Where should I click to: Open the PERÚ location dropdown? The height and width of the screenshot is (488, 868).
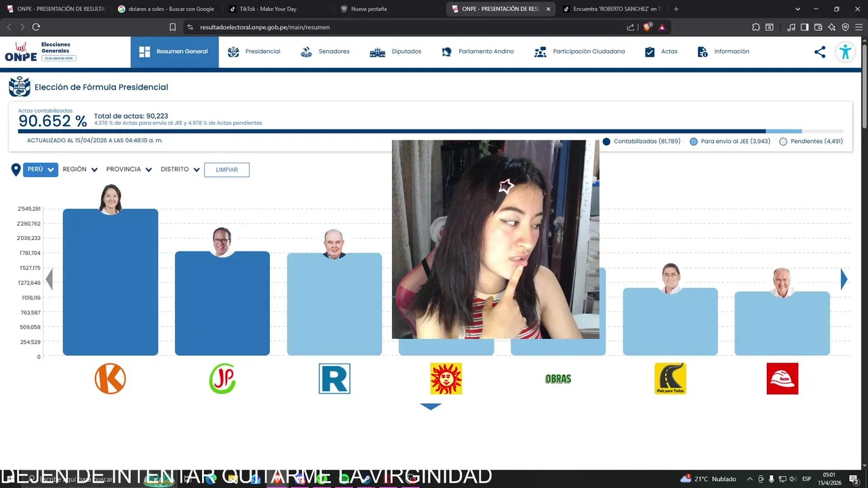41,169
